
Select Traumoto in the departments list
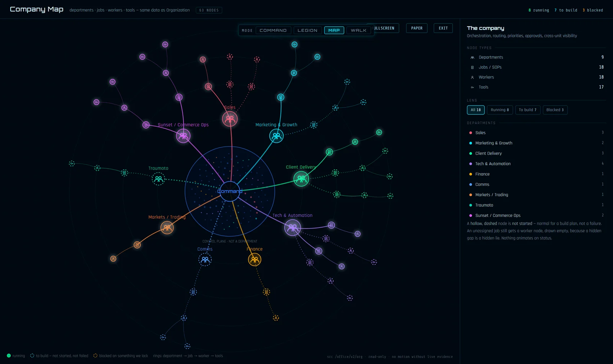click(x=536, y=205)
